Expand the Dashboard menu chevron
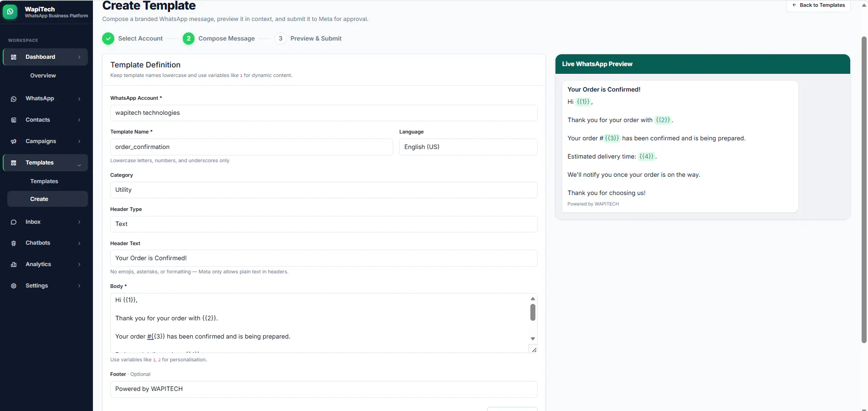 coord(79,57)
